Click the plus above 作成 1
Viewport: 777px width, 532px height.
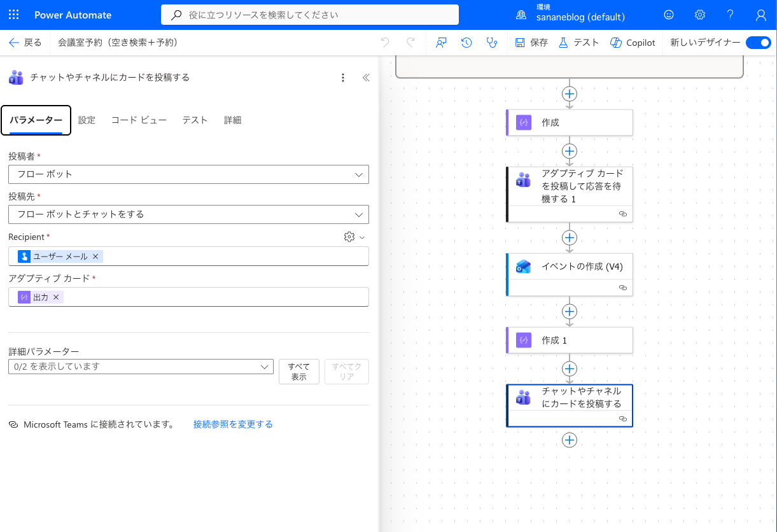(x=570, y=312)
